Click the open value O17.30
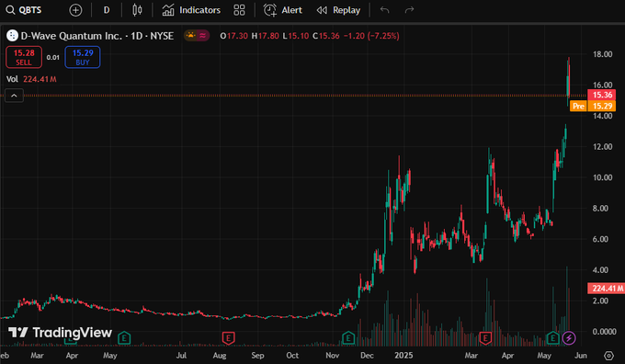Image resolution: width=625 pixels, height=364 pixels. [x=234, y=36]
